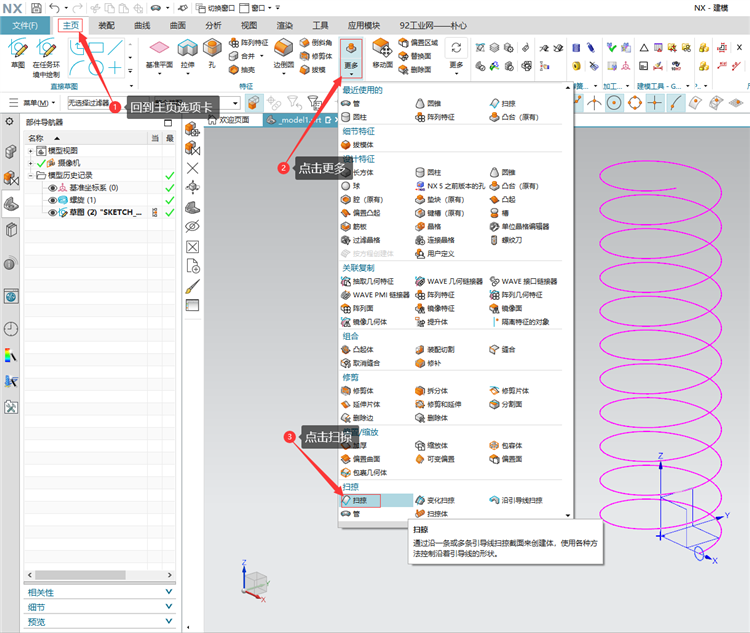Open the 欢迎页面 tab

coord(229,120)
